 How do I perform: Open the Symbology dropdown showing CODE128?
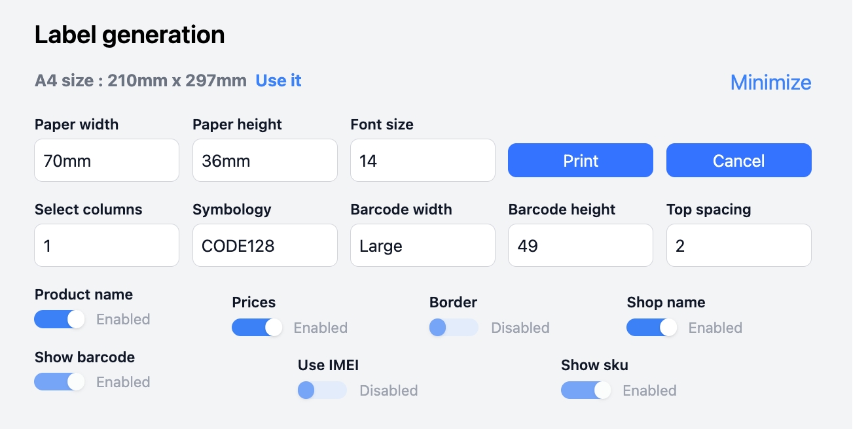264,246
